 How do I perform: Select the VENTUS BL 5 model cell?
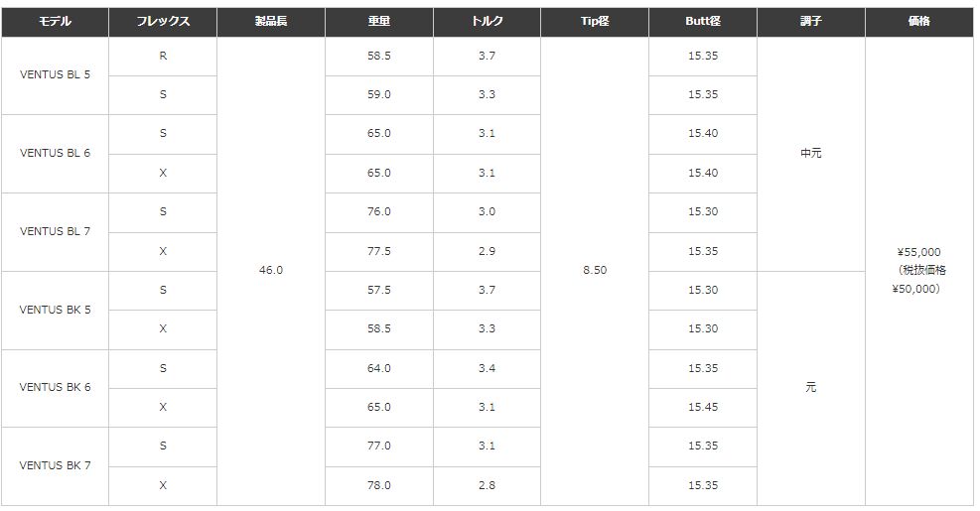pyautogui.click(x=55, y=75)
